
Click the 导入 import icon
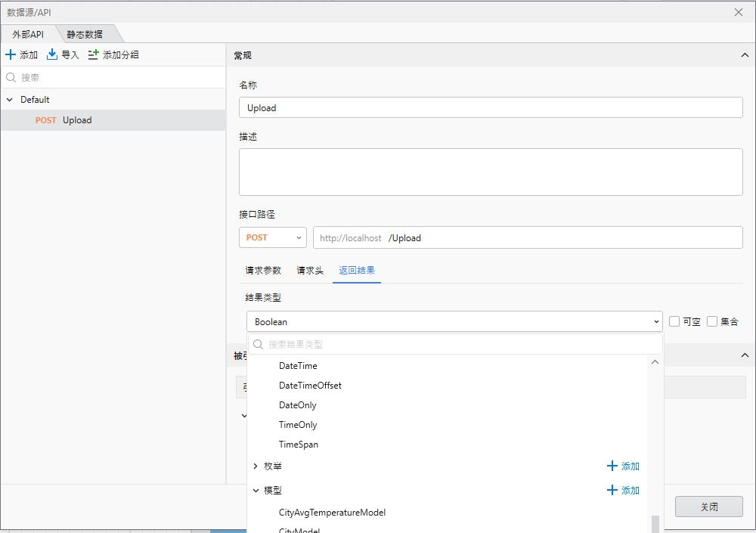(52, 55)
